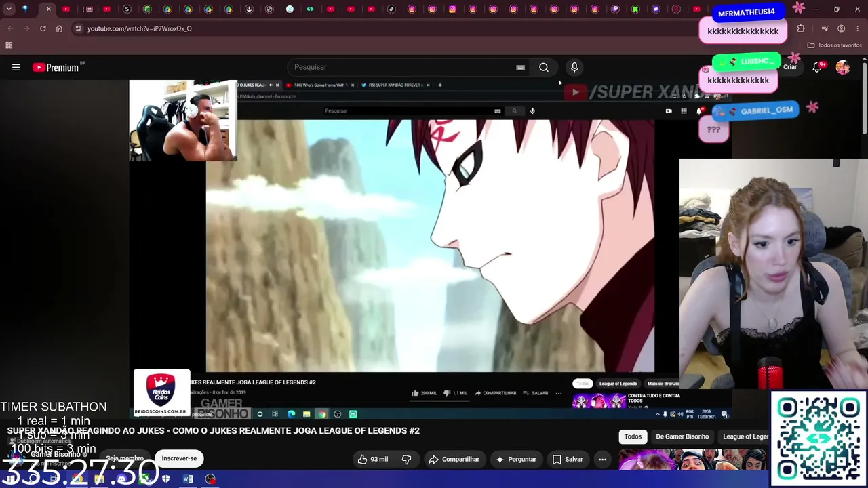Open the media controls toolbar icon
868x488 pixels.
(825, 28)
